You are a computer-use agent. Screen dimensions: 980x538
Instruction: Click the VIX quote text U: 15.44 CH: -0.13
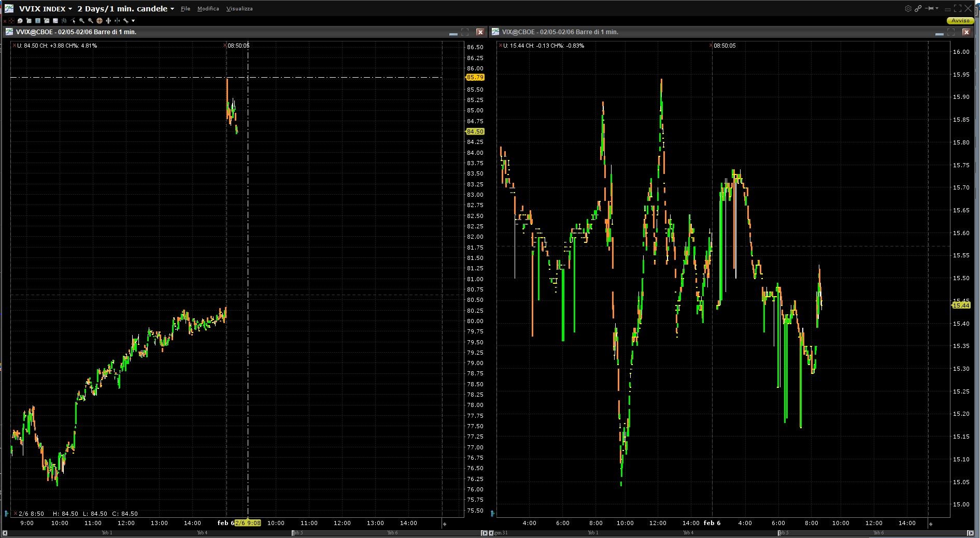(x=544, y=46)
